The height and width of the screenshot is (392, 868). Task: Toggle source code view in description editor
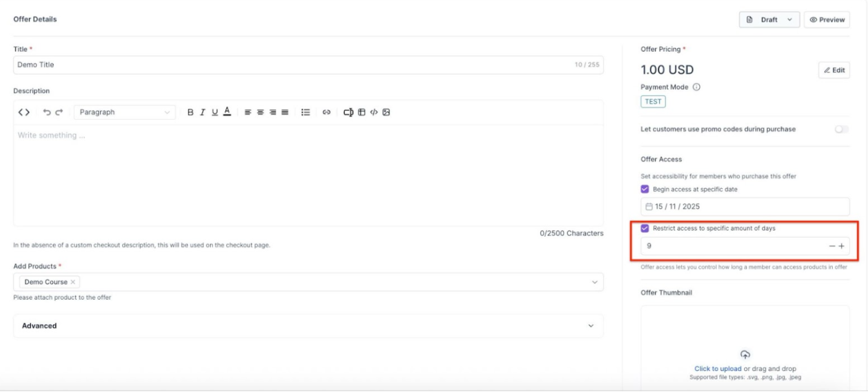pos(24,112)
